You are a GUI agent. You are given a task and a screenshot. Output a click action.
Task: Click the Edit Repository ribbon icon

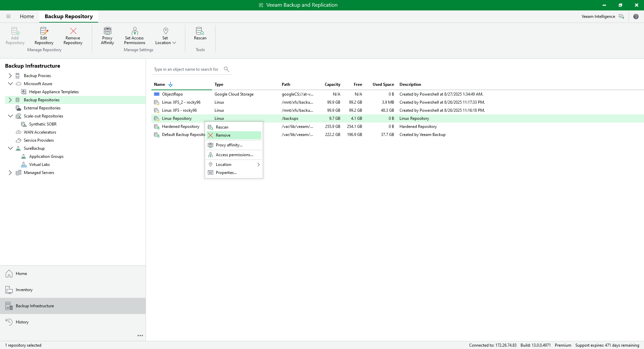point(44,31)
